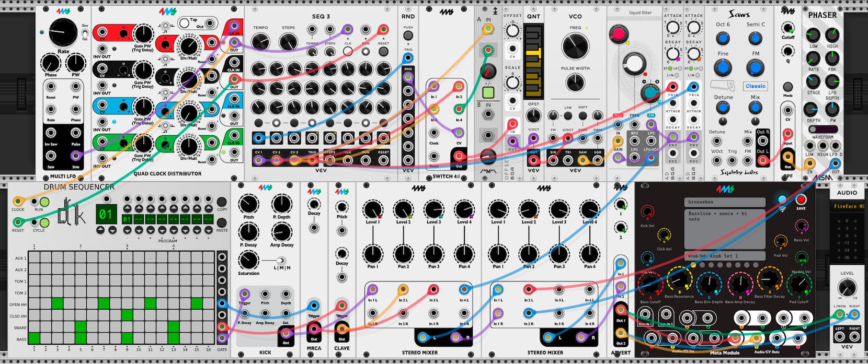Viewport: 868px width, 364px height.
Task: Click the COPY button on Drum Sequencer
Action: click(x=222, y=202)
